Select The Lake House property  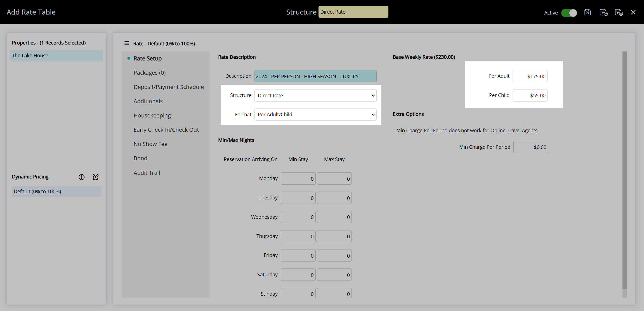[56, 55]
